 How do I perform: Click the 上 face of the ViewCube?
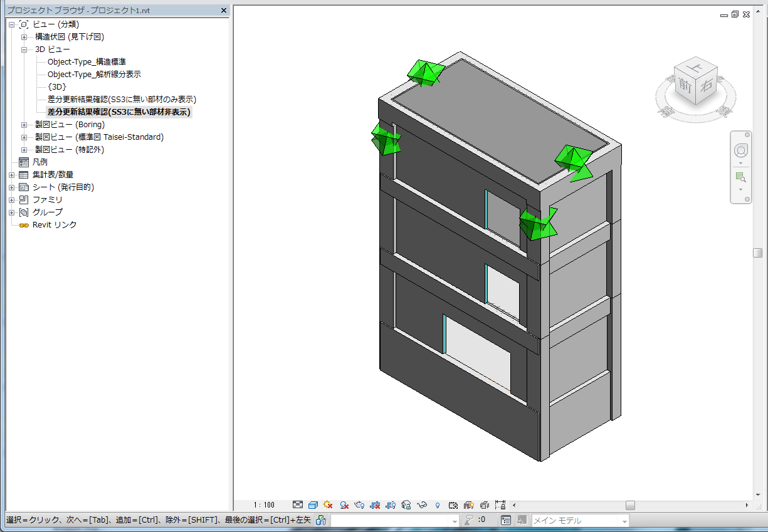tap(694, 66)
